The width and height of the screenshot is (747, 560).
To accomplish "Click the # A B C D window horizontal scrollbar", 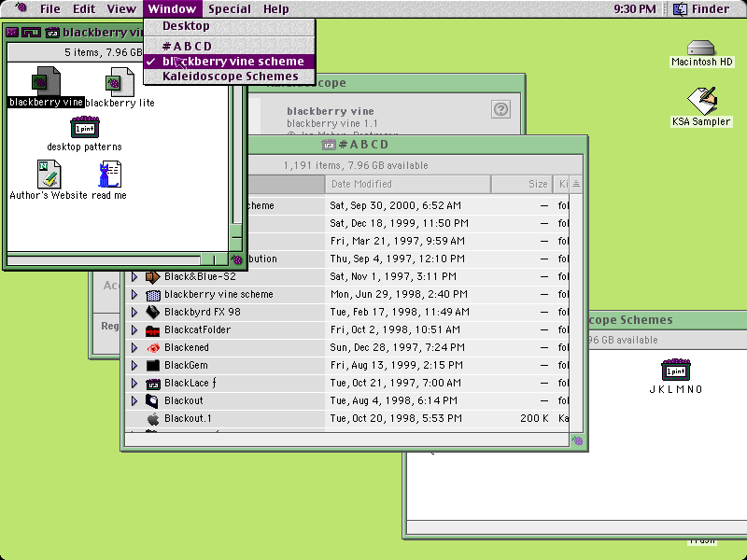I will [346, 440].
